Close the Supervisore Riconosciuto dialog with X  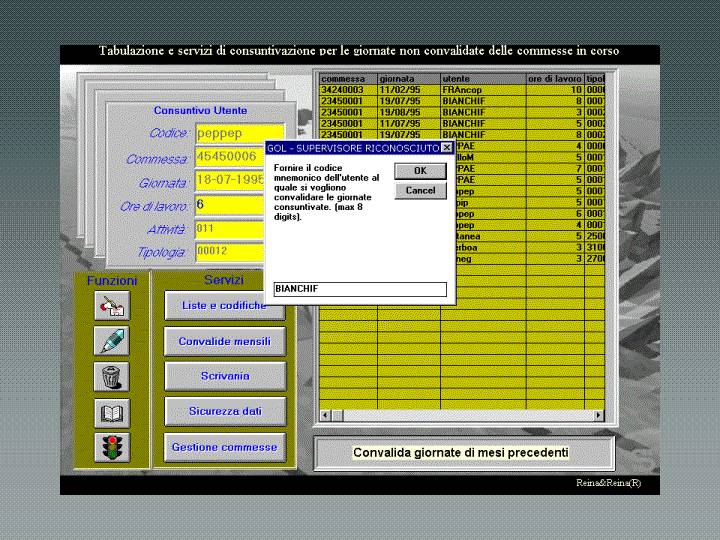(x=447, y=147)
